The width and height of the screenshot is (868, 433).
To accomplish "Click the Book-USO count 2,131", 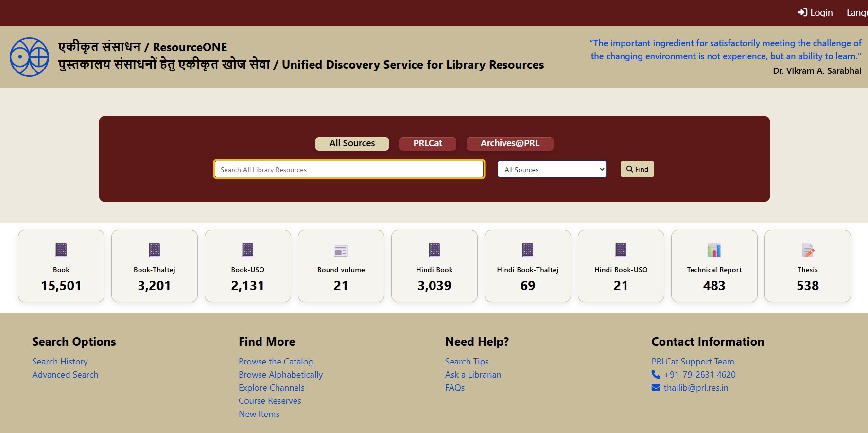I will tap(248, 286).
